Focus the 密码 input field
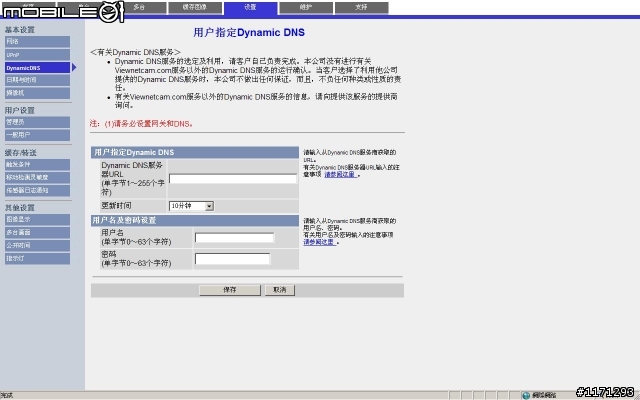640x400 pixels. [x=232, y=258]
